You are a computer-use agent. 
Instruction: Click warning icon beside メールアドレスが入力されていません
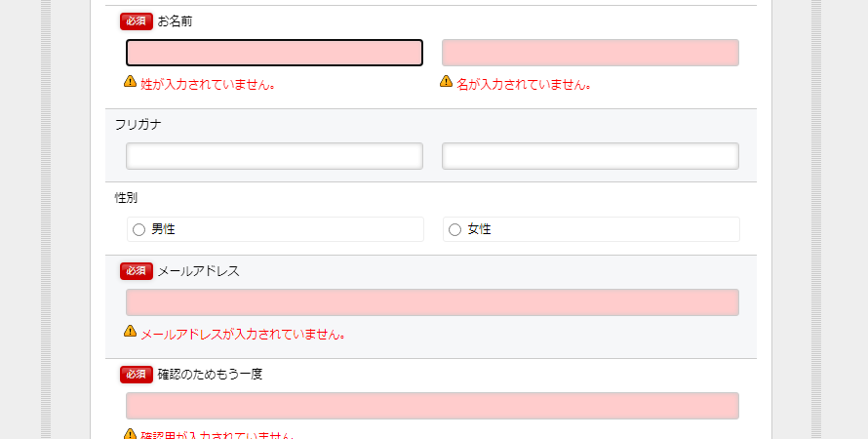130,331
